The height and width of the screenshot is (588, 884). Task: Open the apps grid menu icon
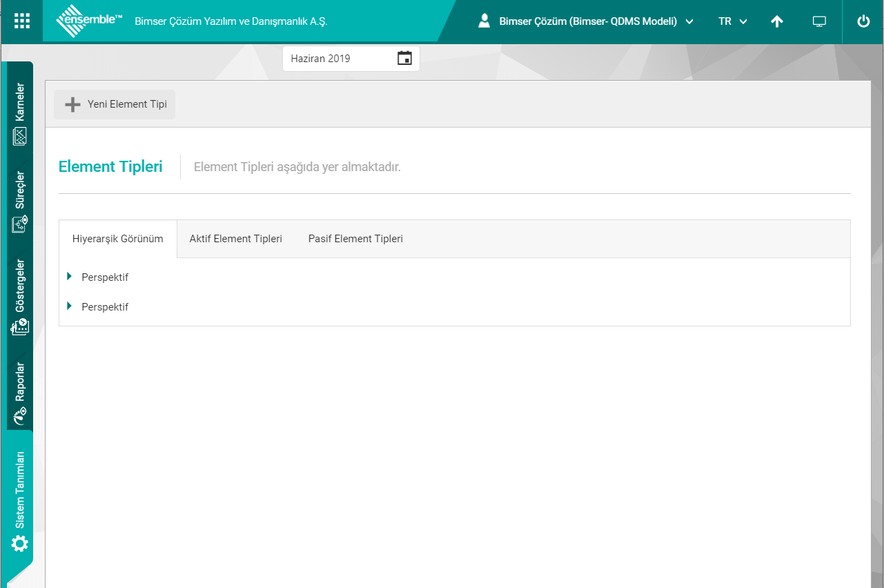(x=22, y=21)
